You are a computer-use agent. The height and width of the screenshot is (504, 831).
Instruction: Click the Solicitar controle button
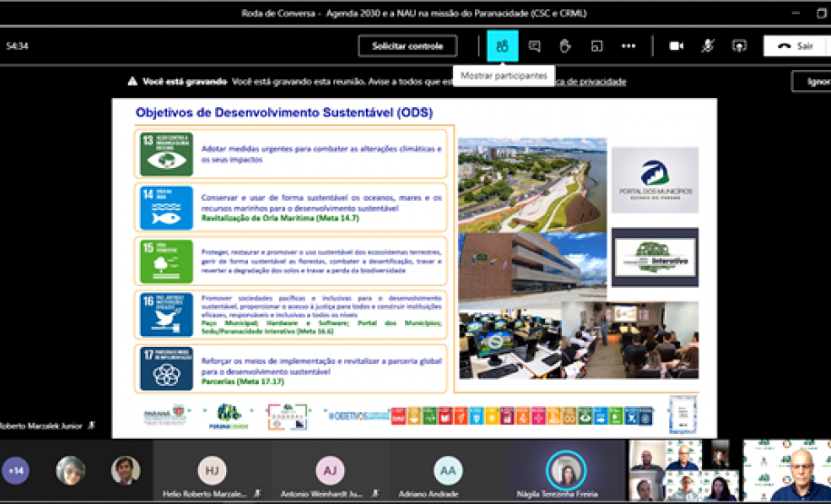coord(407,46)
